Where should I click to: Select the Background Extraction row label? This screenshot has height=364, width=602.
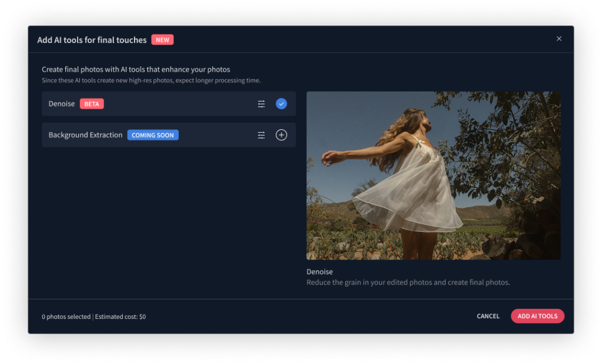coord(85,135)
